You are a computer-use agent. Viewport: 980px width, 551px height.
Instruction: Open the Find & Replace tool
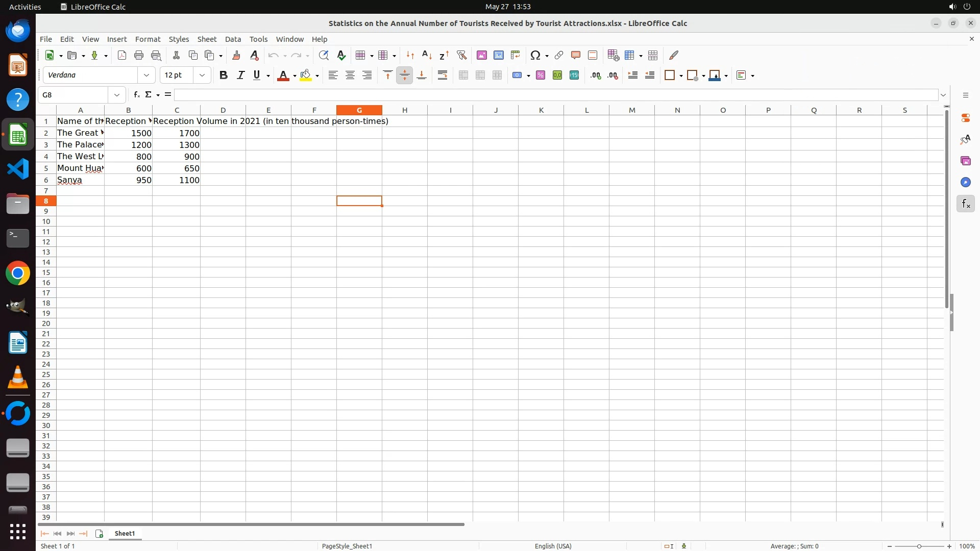click(324, 55)
